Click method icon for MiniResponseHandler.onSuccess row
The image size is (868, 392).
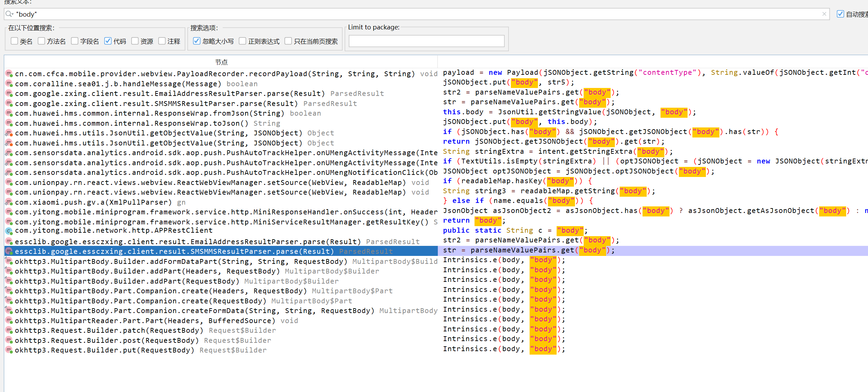tap(9, 212)
